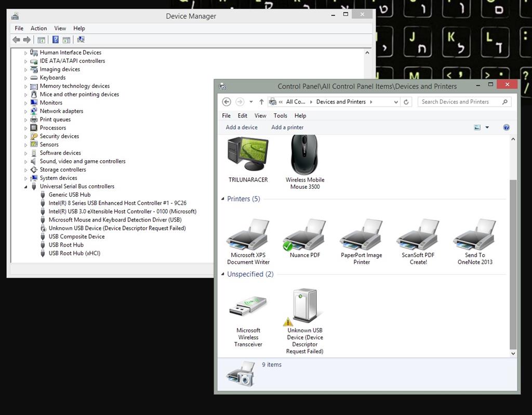Select Unknown USB Device in Device Manager tree

coord(117,228)
